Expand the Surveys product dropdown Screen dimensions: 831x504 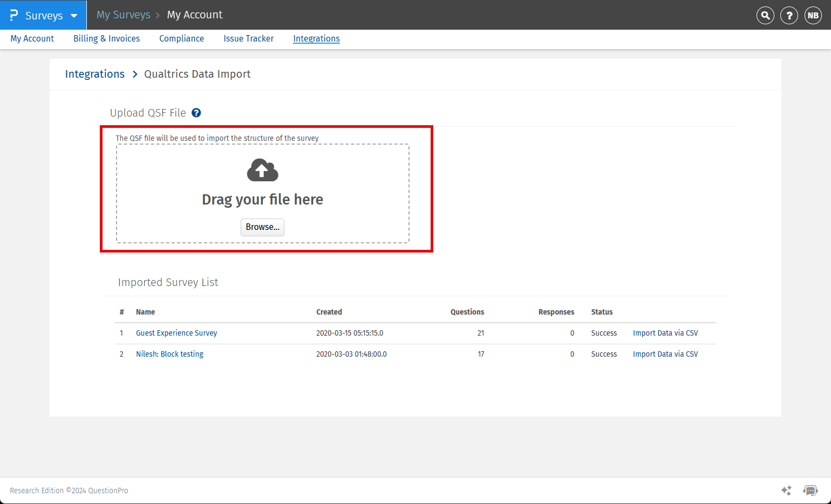click(x=74, y=16)
